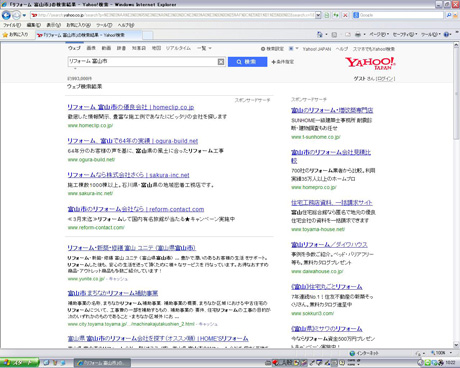Open the セーフティ command bar dropdown
Viewport: 460px width, 368px height.
(405, 34)
